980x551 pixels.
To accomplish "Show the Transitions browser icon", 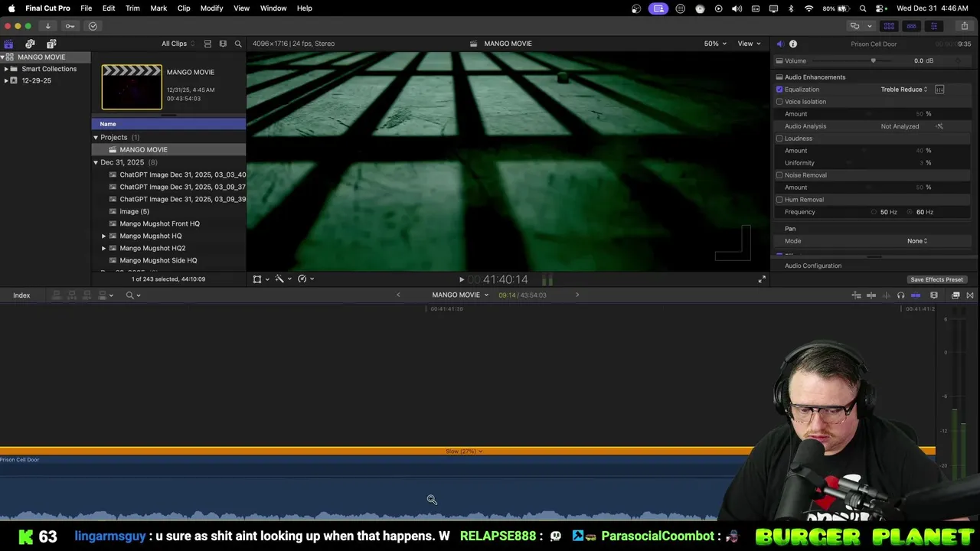I will pyautogui.click(x=970, y=295).
